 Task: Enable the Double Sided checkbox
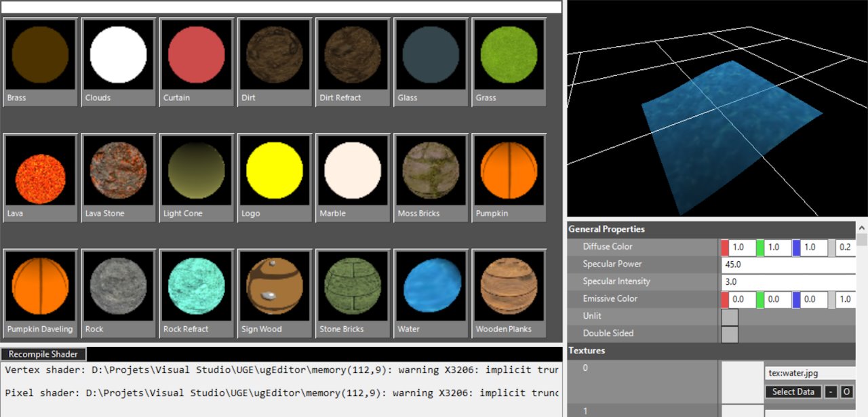(730, 334)
